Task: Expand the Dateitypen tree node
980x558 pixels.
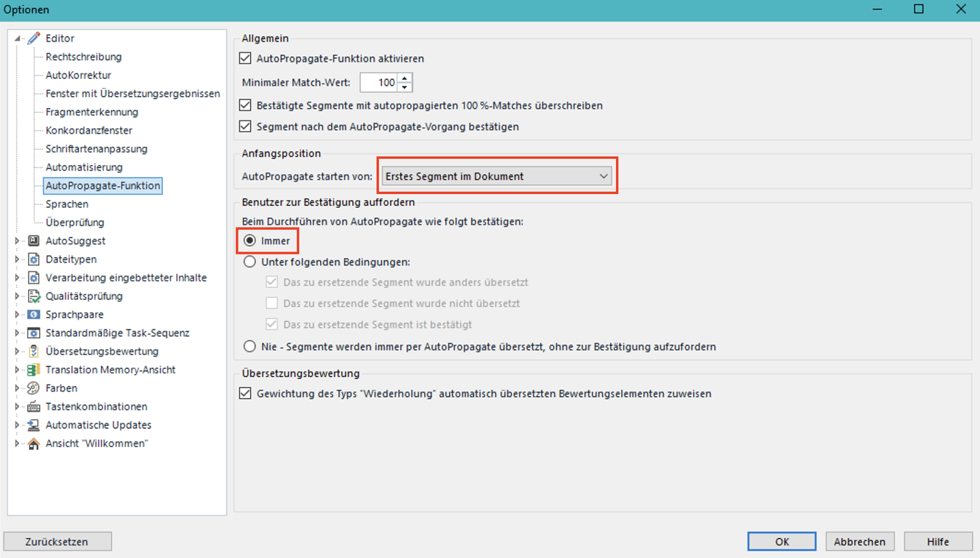Action: point(17,259)
